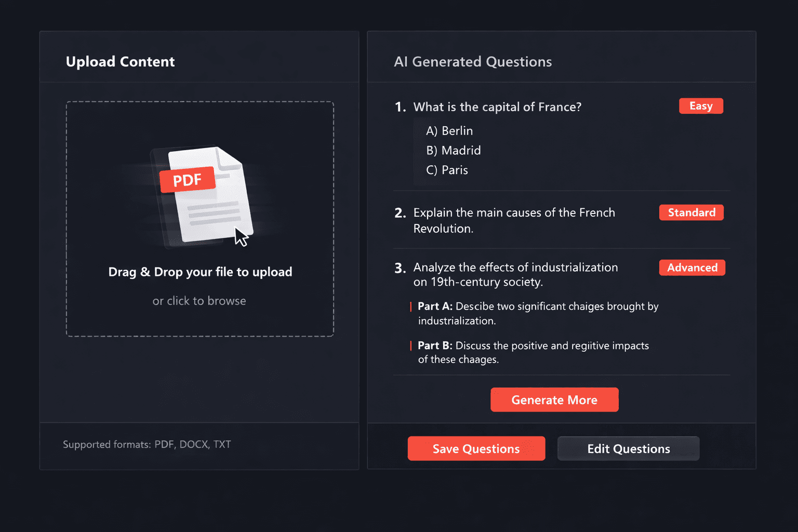Click the drag and drop upload zone
Screen dimensions: 798x532
(x=199, y=218)
